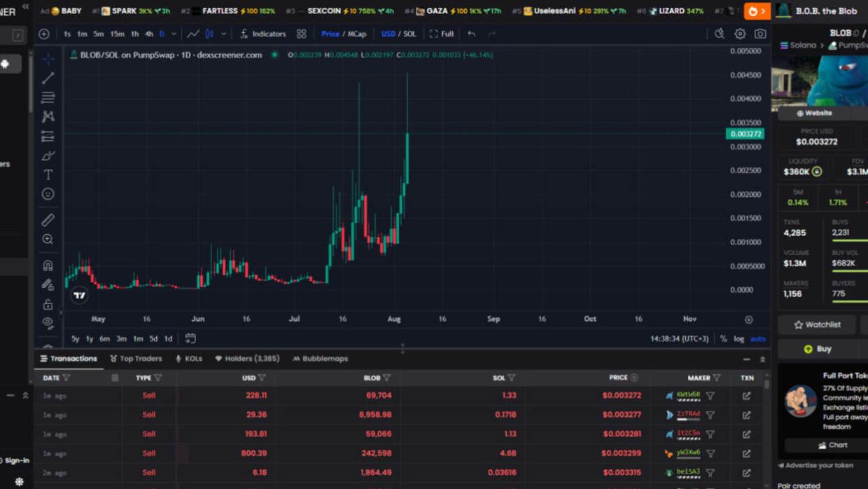This screenshot has height=489, width=868.
Task: Click the line chart style icon
Action: [192, 34]
